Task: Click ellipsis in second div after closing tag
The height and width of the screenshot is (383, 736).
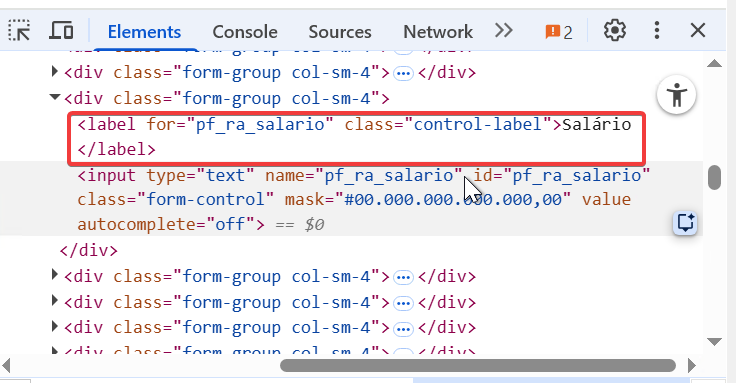Action: pyautogui.click(x=403, y=303)
